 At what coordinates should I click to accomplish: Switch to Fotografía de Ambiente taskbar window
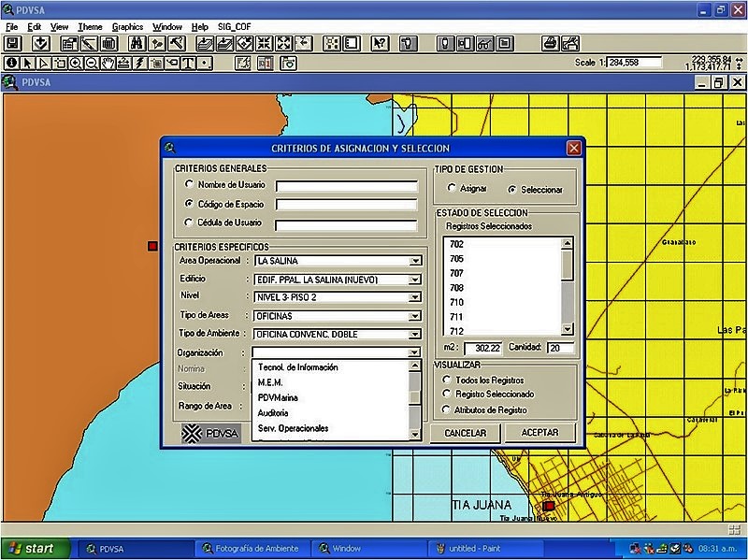pyautogui.click(x=251, y=549)
